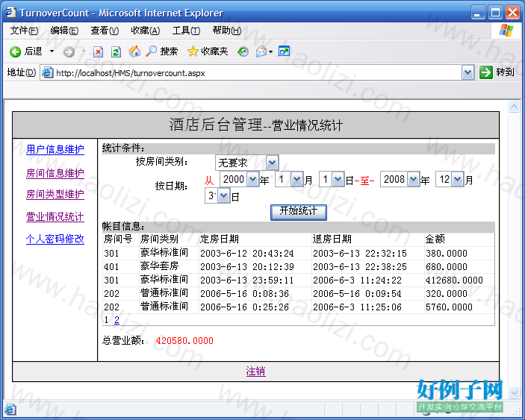The width and height of the screenshot is (525, 420).
Task: Click the IE page icon in address bar
Action: 48,72
